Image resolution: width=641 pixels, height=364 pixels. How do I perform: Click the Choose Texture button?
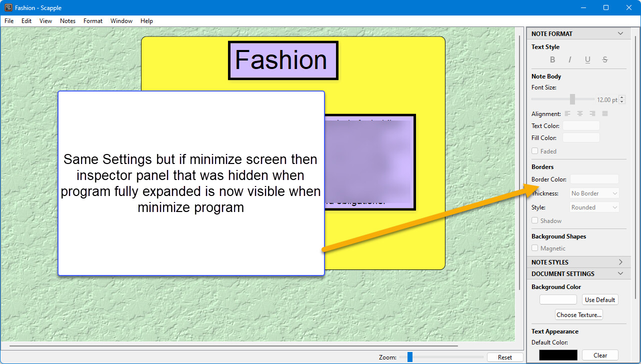pos(579,314)
